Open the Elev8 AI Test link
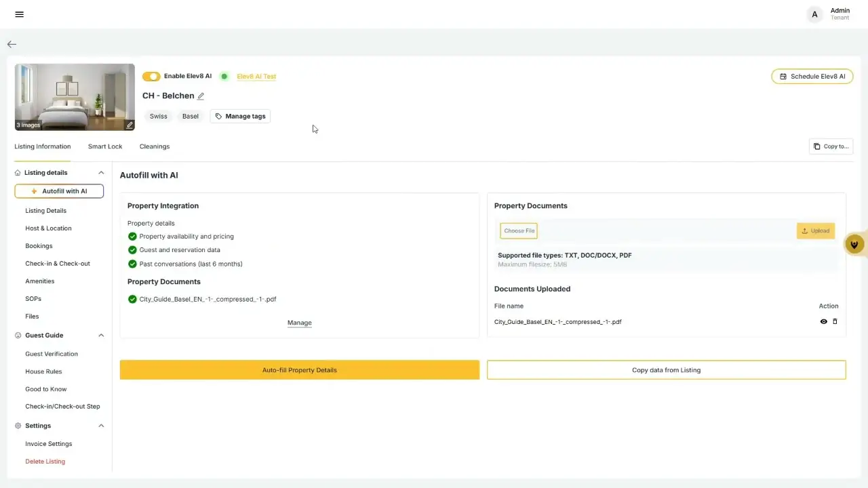The height and width of the screenshot is (488, 868). tap(256, 77)
